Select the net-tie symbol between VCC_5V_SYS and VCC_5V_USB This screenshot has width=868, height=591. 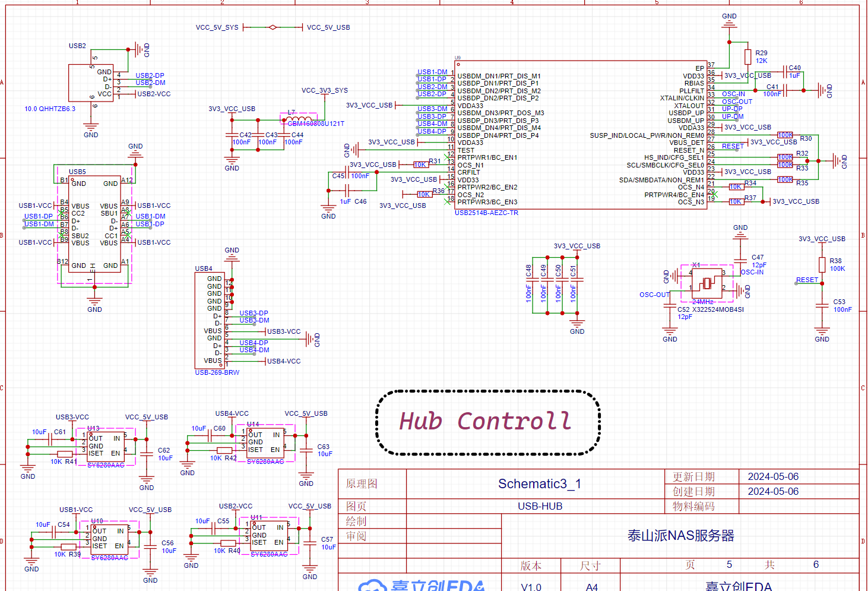pyautogui.click(x=273, y=27)
